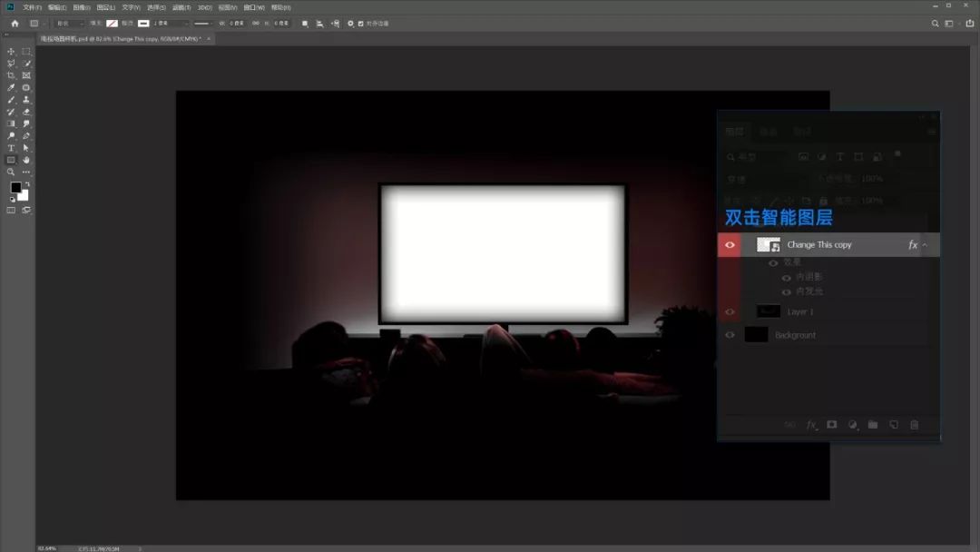980x552 pixels.
Task: Open the shape mode dropdown
Action: (x=69, y=23)
